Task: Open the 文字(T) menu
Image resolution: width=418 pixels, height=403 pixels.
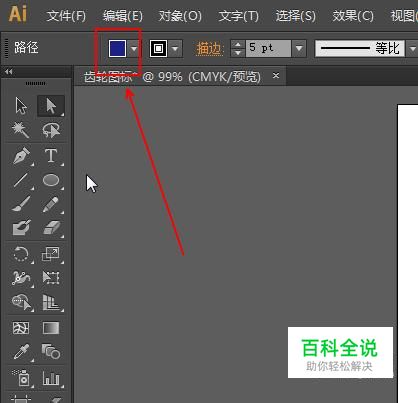Action: (238, 16)
